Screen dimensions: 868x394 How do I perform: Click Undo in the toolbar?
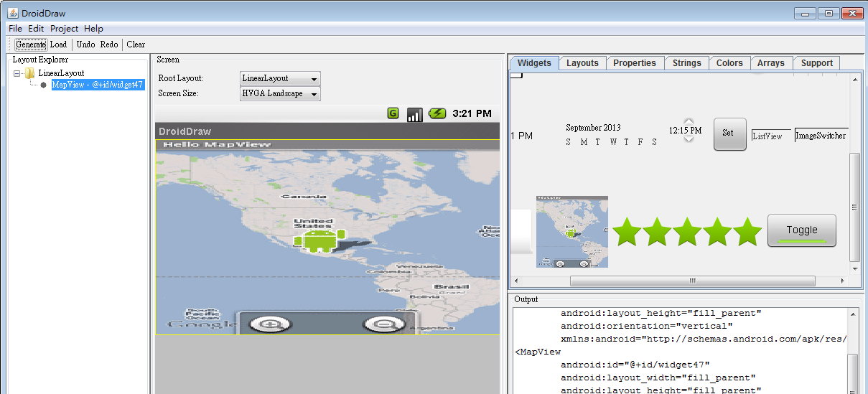[85, 44]
